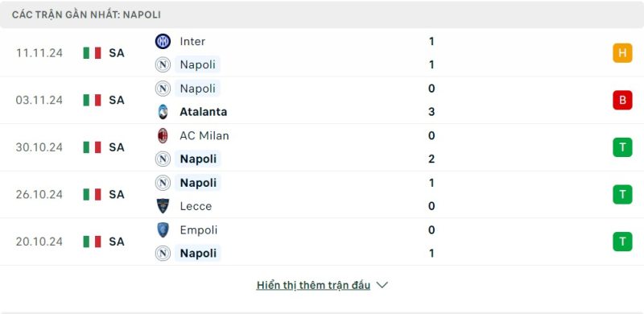The width and height of the screenshot is (644, 314).
Task: Click the AC Milan club crest
Action: click(x=163, y=135)
